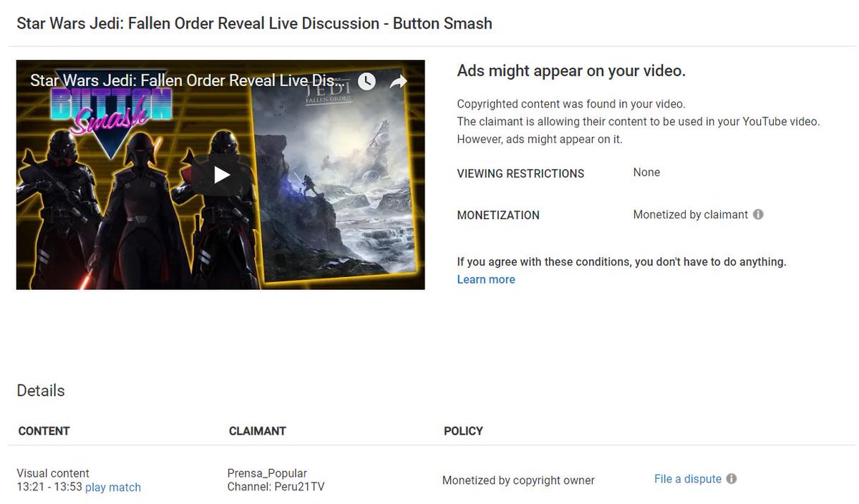This screenshot has height=504, width=859.
Task: Click 'If you agree with these conditions' notice
Action: [621, 262]
